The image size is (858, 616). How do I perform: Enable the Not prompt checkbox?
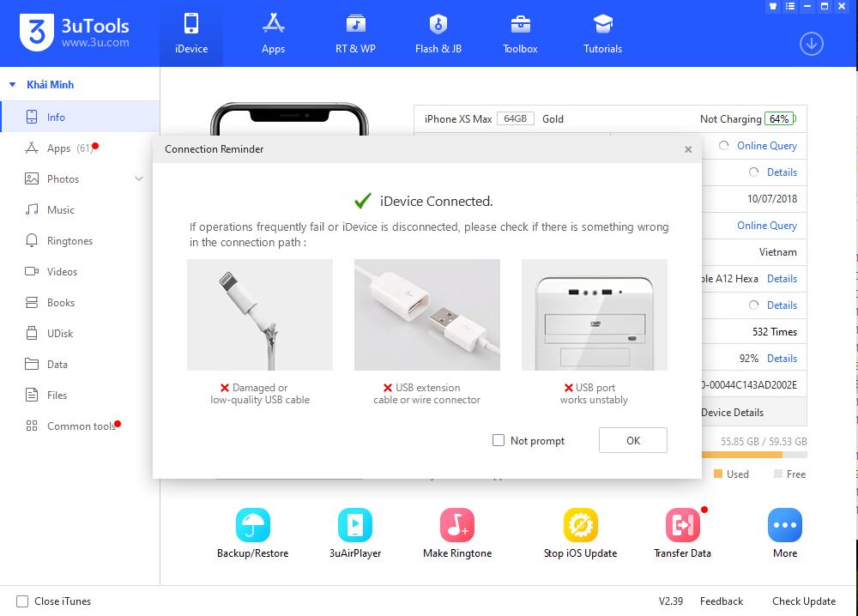click(x=498, y=440)
